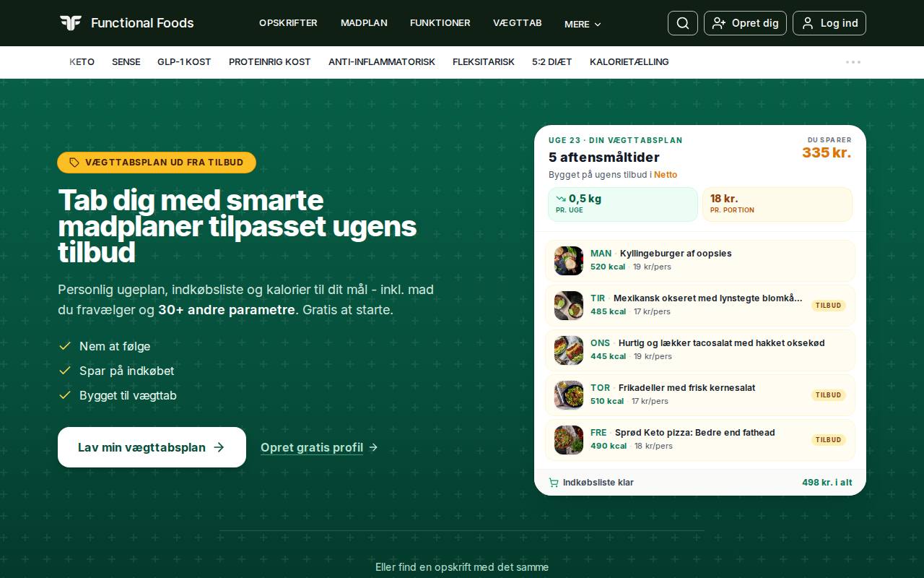Click Eller find en opskrift med det samme
This screenshot has width=924, height=578.
462,567
